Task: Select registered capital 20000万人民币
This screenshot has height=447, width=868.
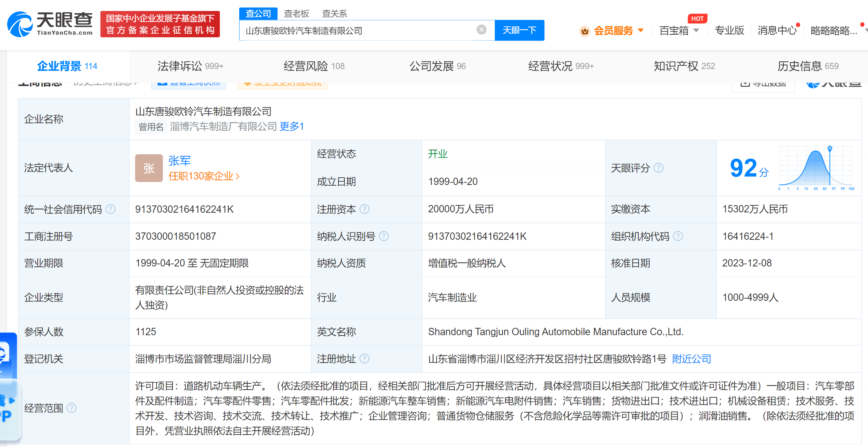Action: coord(461,209)
